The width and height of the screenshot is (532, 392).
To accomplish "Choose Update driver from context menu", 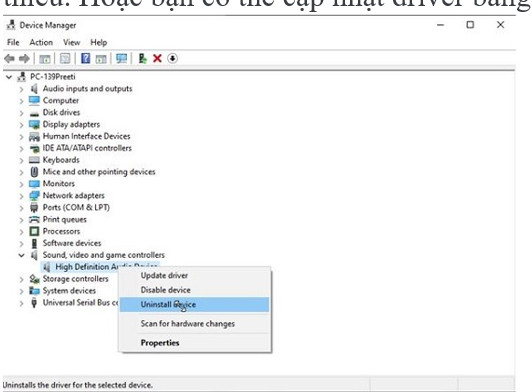I will pos(164,276).
